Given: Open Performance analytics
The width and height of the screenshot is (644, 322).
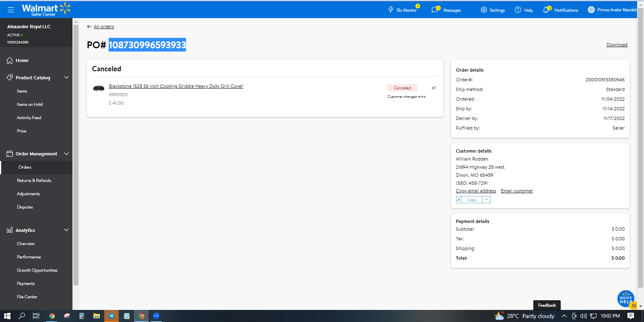Looking at the screenshot, I should tap(29, 257).
